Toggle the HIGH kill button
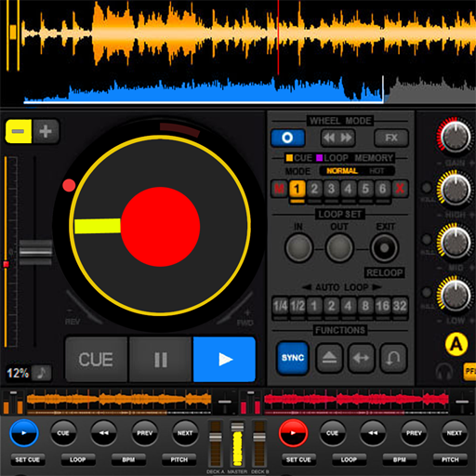476x476 pixels. (x=427, y=188)
